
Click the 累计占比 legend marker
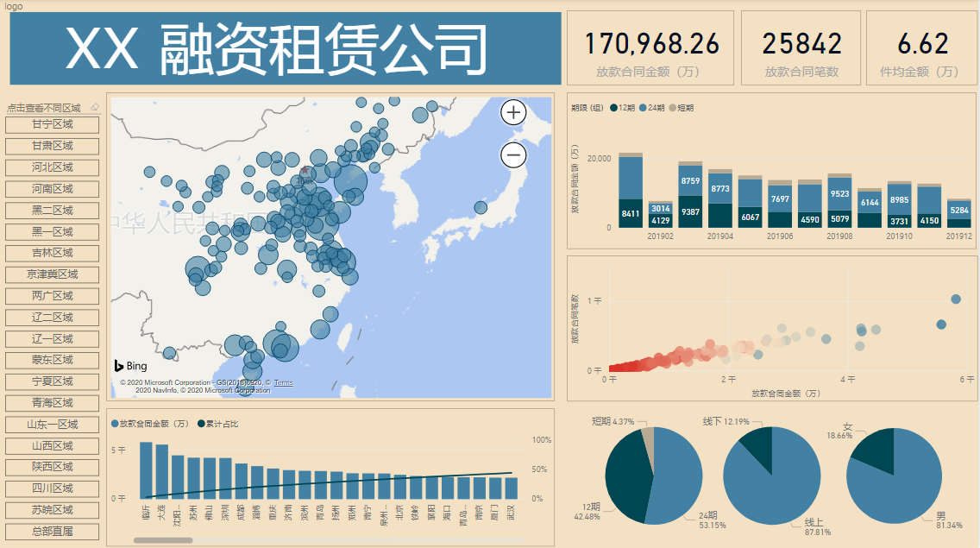click(201, 424)
